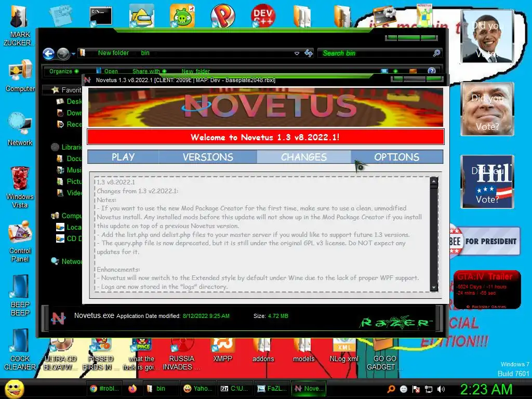Expand the address bar history dropdown

(297, 54)
